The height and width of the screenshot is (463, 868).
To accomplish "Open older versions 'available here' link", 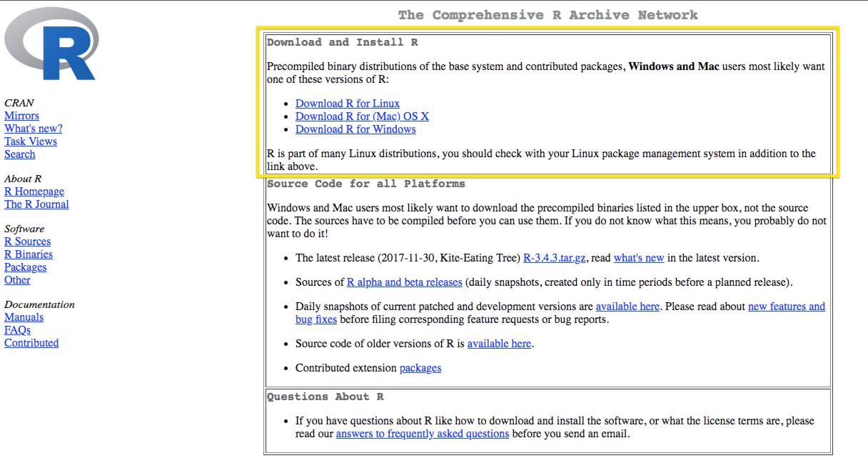I will (x=499, y=344).
